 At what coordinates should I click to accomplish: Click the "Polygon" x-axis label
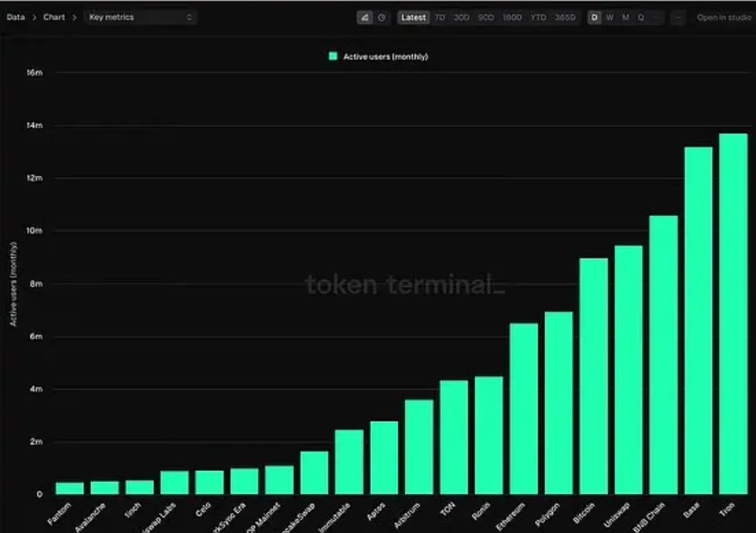pyautogui.click(x=547, y=514)
